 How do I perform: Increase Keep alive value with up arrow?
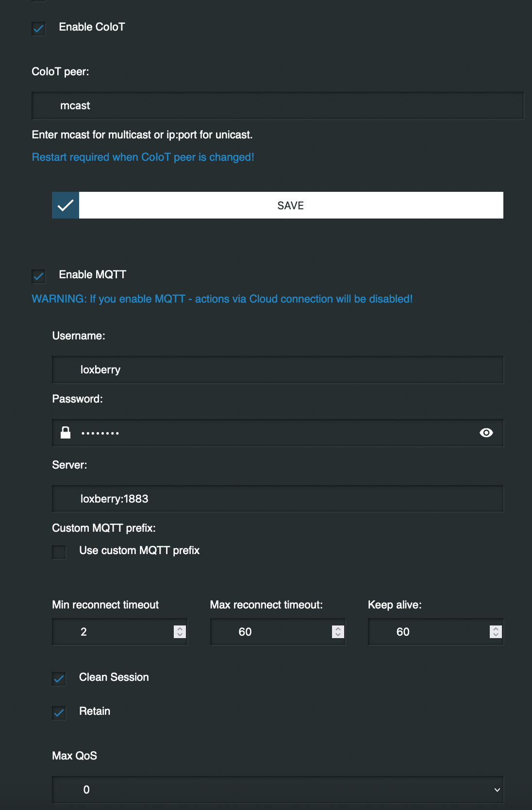click(496, 628)
